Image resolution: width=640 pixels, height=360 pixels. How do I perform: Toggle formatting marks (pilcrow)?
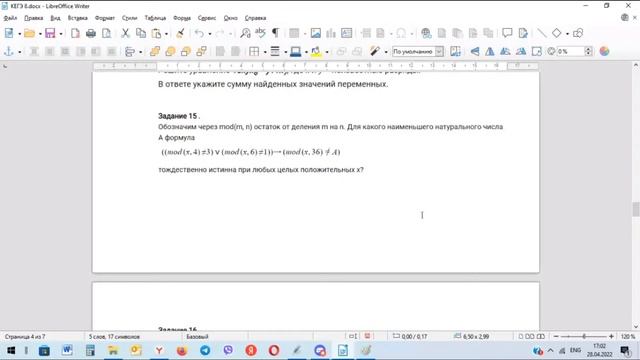click(276, 33)
